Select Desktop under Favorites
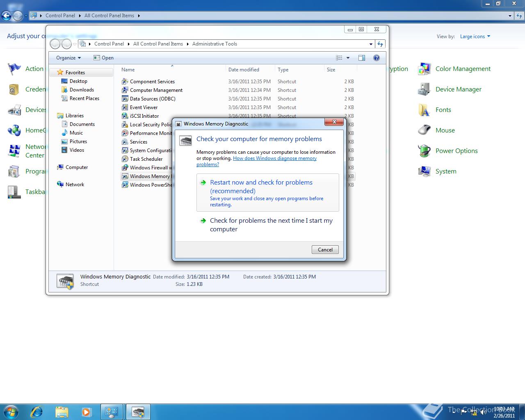 pos(78,81)
